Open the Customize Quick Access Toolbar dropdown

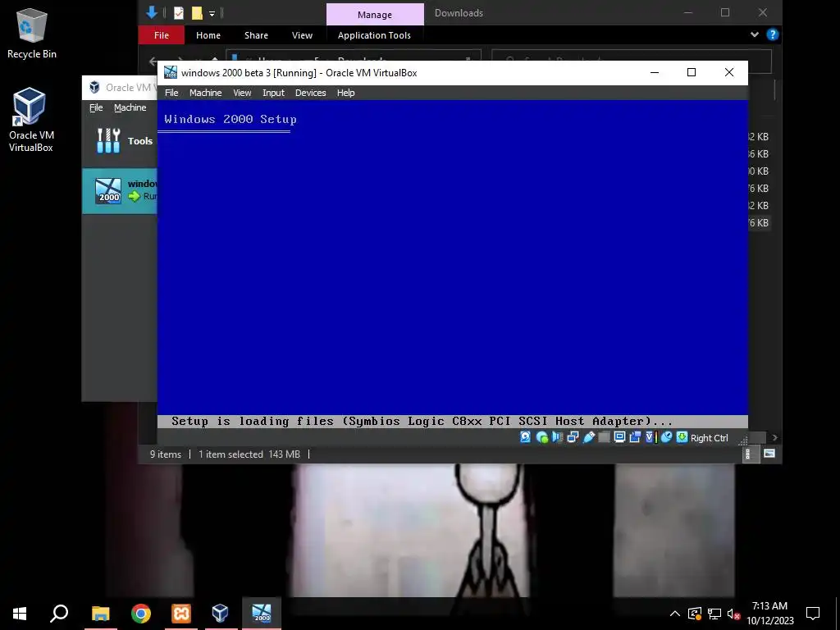212,13
